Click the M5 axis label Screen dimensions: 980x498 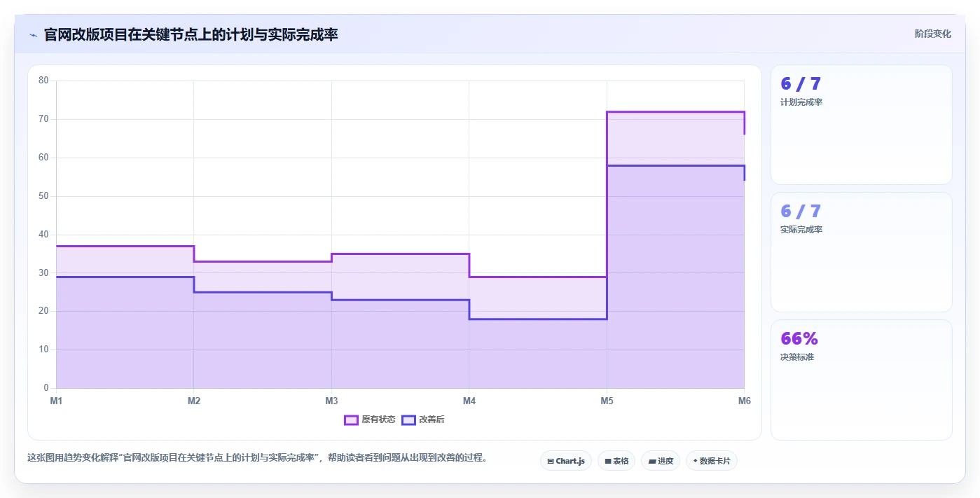[x=607, y=401]
